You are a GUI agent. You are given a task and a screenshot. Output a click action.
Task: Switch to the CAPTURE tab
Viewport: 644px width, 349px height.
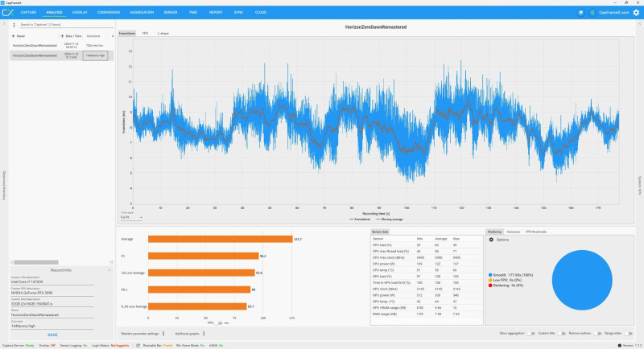(x=28, y=12)
